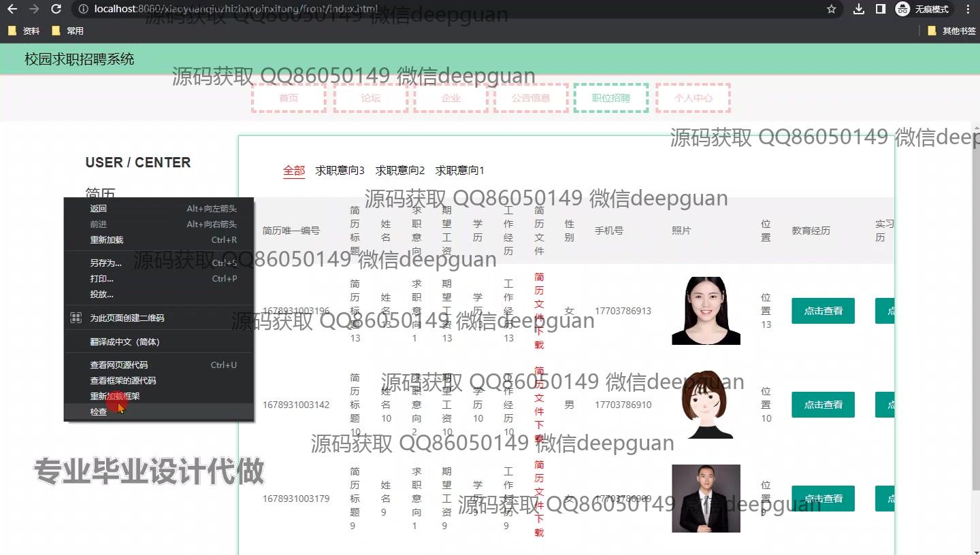Choose 查看网页源代码 in context menu
The image size is (980, 555).
118,365
